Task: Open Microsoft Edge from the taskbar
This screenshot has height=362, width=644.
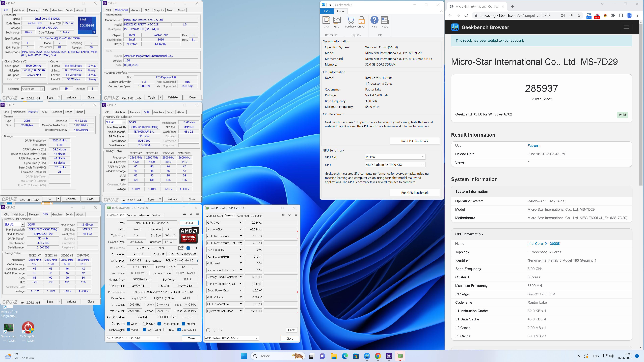Action: click(345, 356)
